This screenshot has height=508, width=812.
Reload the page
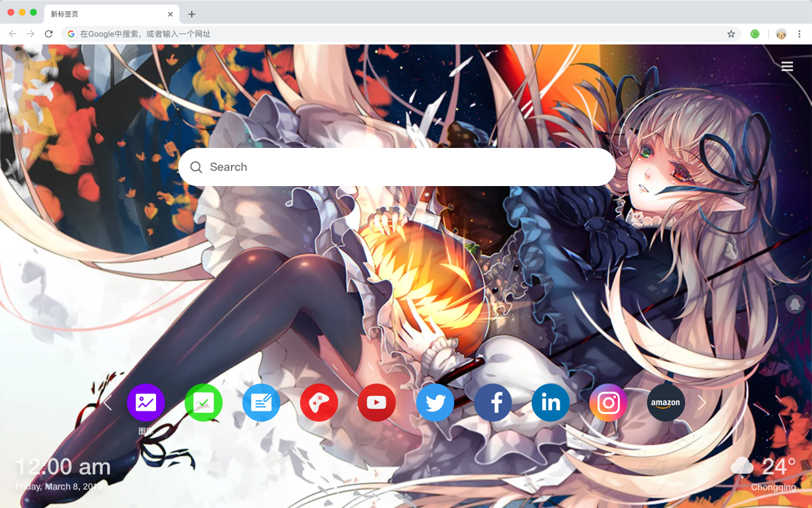click(x=49, y=34)
